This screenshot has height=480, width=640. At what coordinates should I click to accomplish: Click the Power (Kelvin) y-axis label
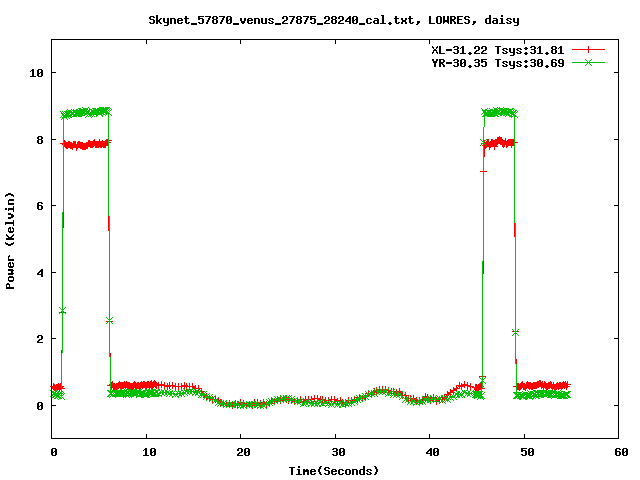coord(10,241)
